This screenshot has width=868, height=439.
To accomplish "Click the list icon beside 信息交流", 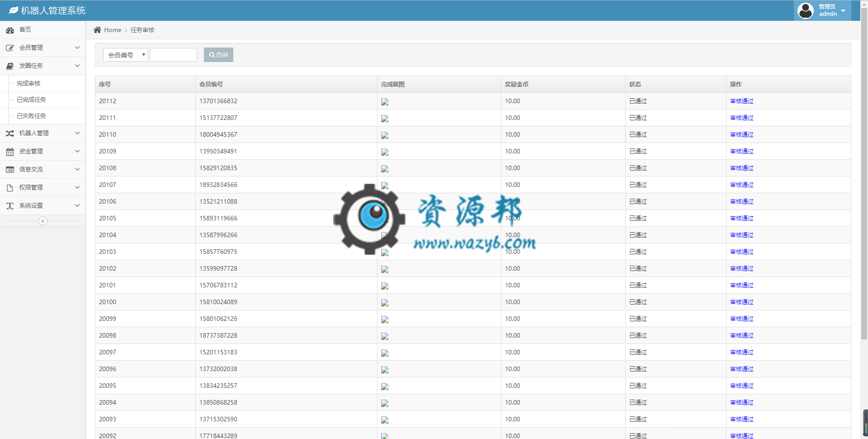I will point(10,170).
